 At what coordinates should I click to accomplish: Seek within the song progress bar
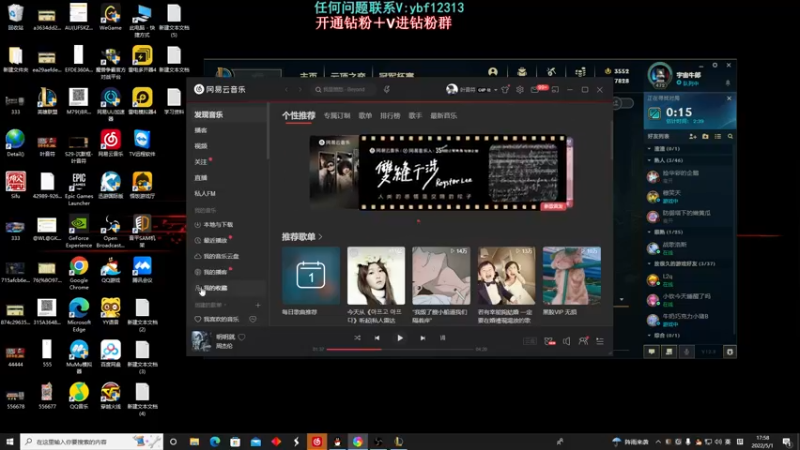pos(401,349)
